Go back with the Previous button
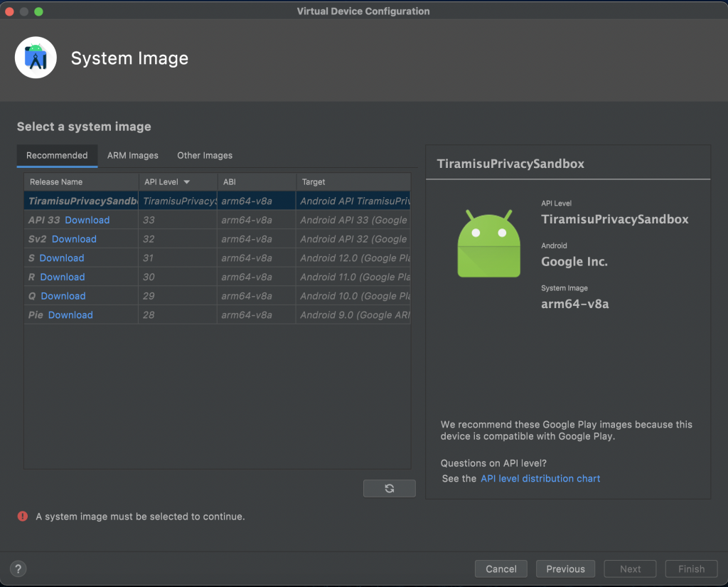This screenshot has height=587, width=728. coord(565,569)
